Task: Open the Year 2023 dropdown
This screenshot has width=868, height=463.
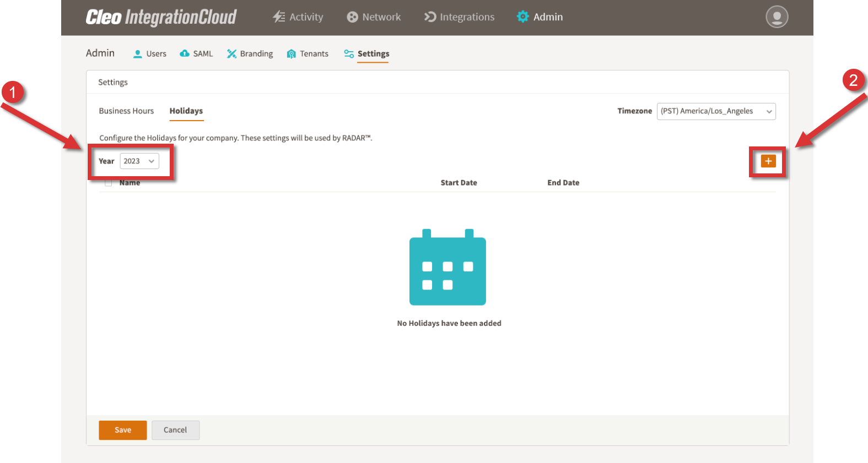Action: point(139,161)
